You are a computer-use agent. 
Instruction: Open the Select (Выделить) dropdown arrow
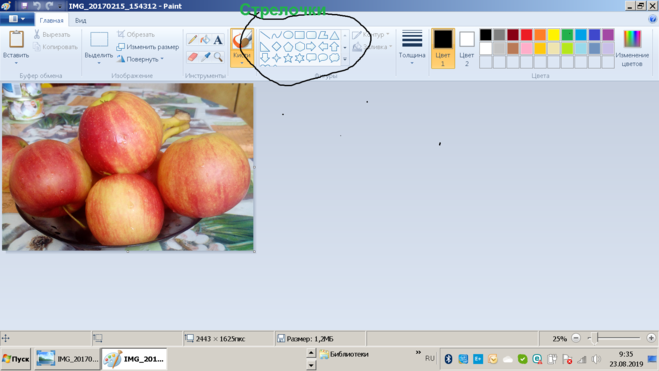click(99, 63)
